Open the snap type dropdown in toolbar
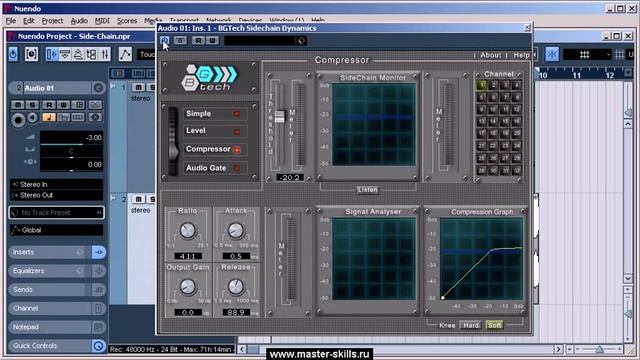The height and width of the screenshot is (360, 640). pyautogui.click(x=587, y=54)
